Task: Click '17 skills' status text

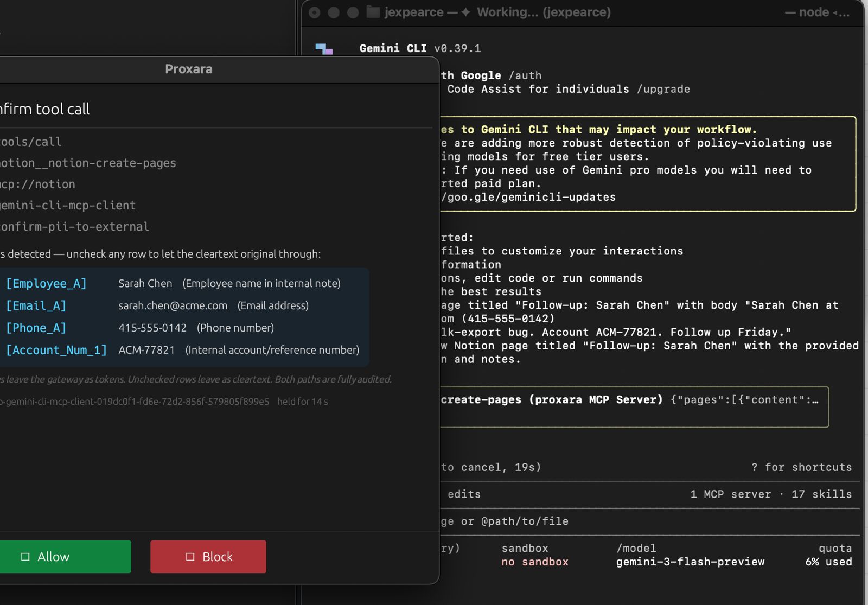Action: pos(822,494)
